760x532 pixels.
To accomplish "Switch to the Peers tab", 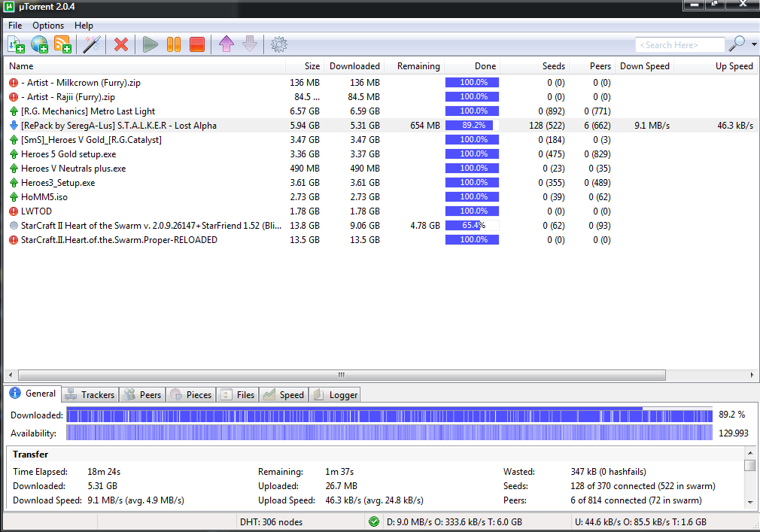I will [142, 395].
